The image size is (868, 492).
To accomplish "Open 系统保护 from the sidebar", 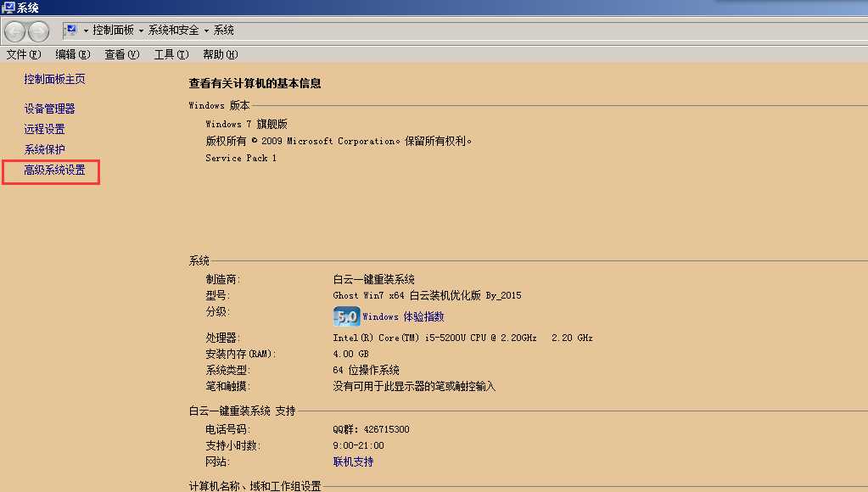I will tap(43, 149).
